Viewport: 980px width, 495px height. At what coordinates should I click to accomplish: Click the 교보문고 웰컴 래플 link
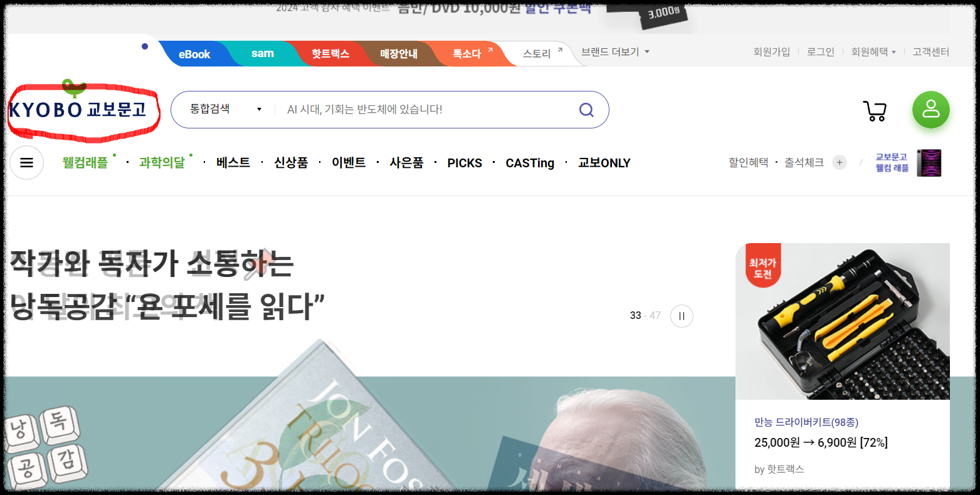892,162
